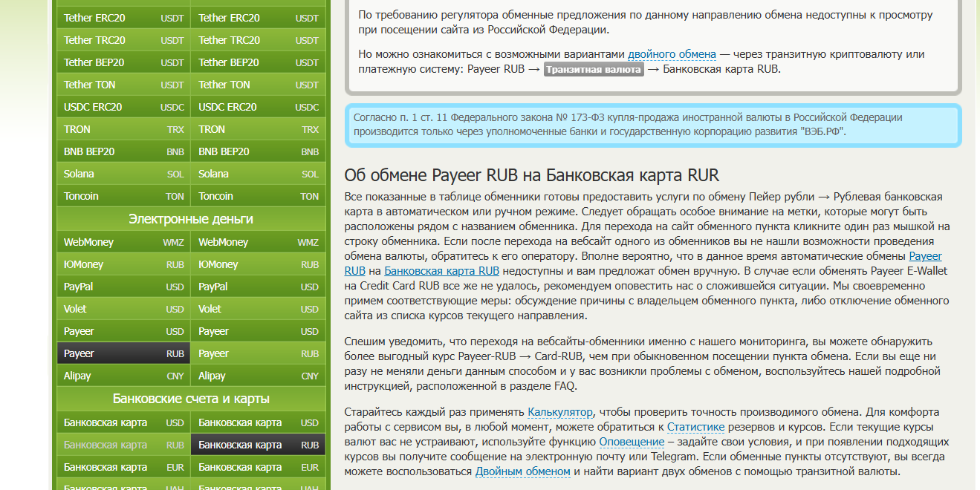980x490 pixels.
Task: Select Tether TRC20 in the left currency column
Action: (x=123, y=40)
